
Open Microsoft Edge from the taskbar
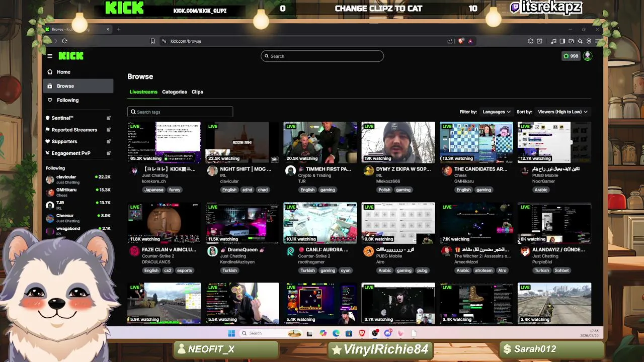pos(336,333)
